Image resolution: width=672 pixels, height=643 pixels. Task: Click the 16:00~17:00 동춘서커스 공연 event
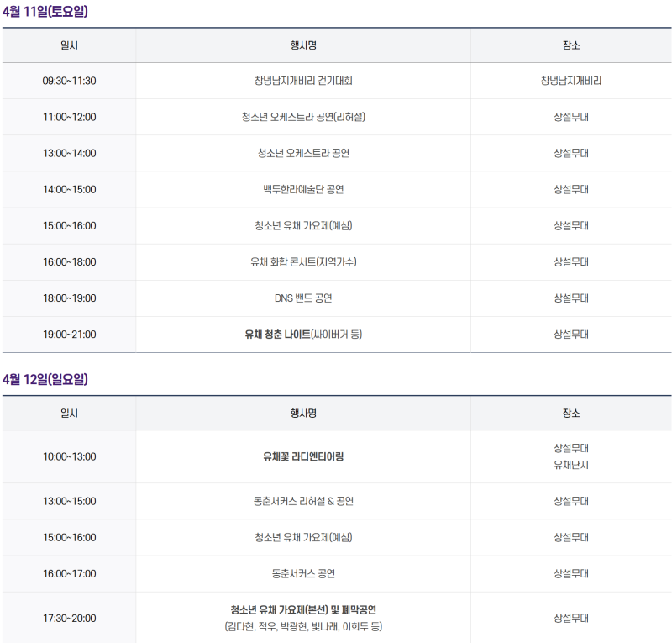303,574
